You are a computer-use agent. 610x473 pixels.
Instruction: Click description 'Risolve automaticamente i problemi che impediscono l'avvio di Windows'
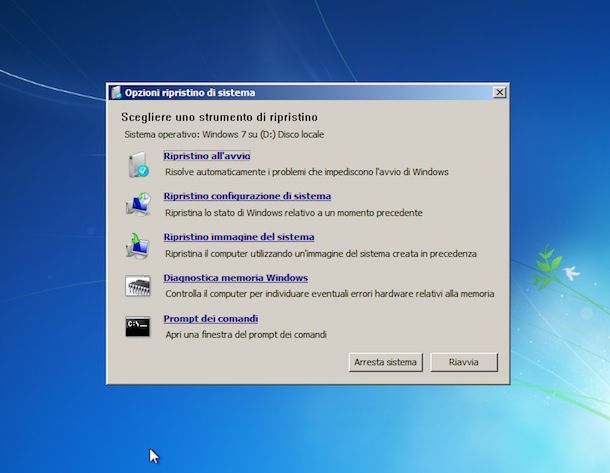307,172
